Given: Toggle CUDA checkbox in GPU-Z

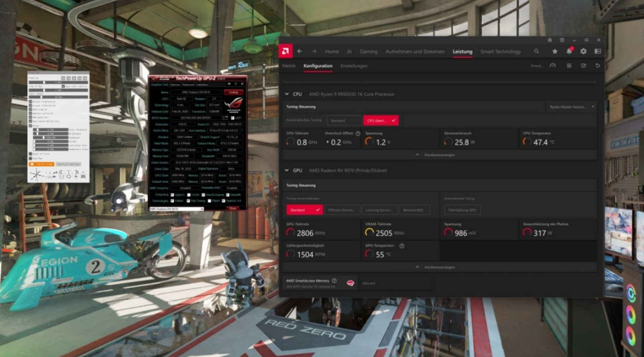Looking at the screenshot, I should (189, 195).
